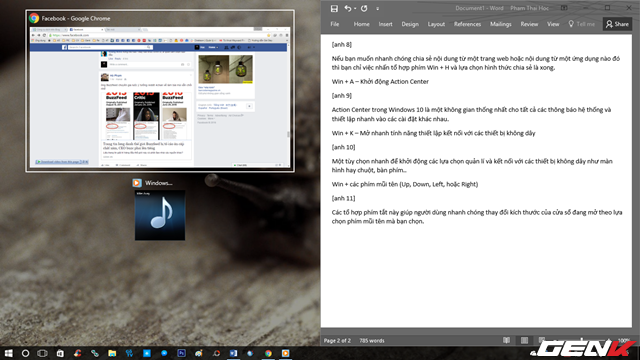The image size is (640, 360).
Task: Open File Explorer from the taskbar
Action: pyautogui.click(x=112, y=353)
